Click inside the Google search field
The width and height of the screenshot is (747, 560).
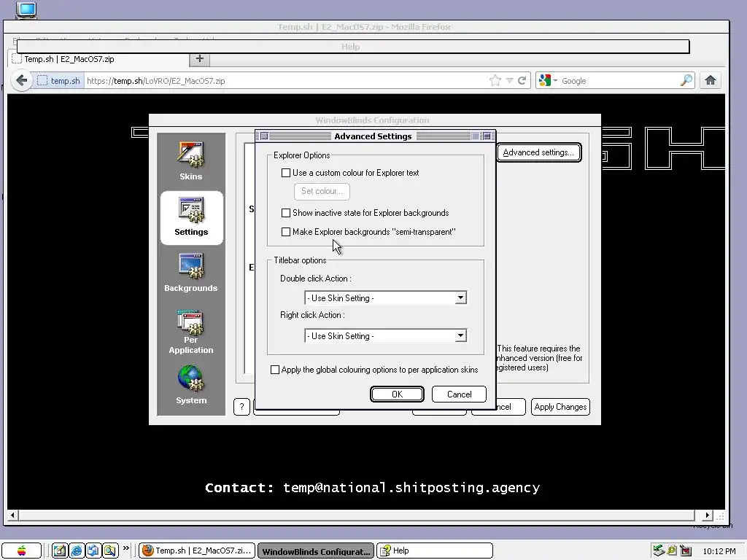(619, 80)
